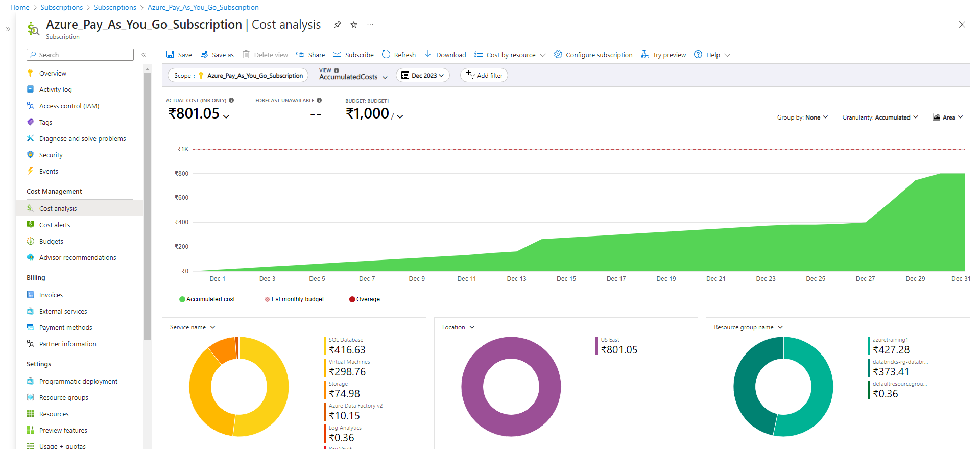Click the Home breadcrumb link
The image size is (980, 449).
point(20,7)
